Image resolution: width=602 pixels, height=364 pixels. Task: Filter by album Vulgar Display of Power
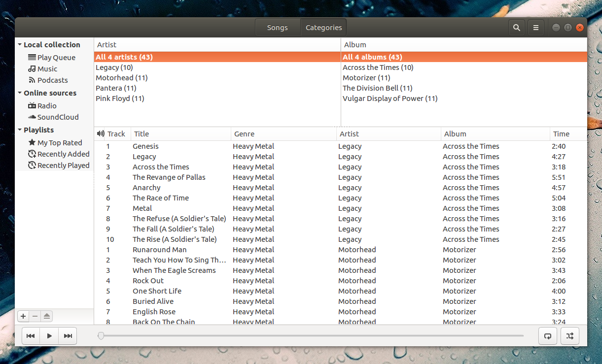(464, 99)
